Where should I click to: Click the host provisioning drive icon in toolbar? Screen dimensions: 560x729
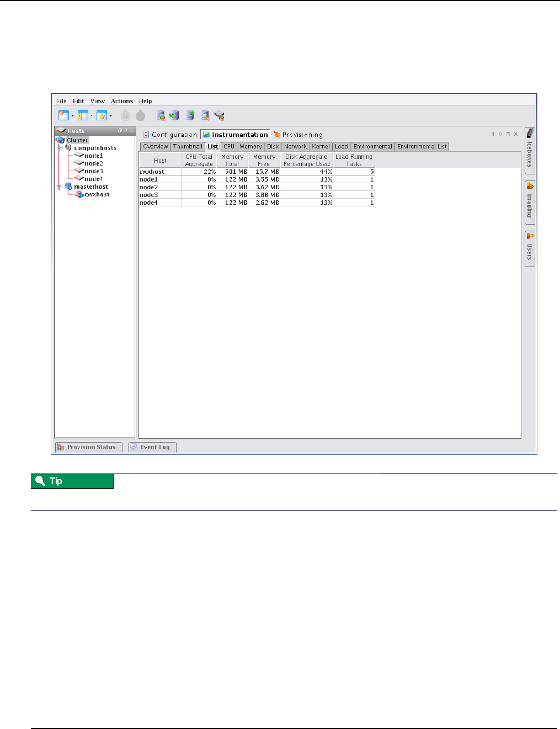pyautogui.click(x=219, y=115)
